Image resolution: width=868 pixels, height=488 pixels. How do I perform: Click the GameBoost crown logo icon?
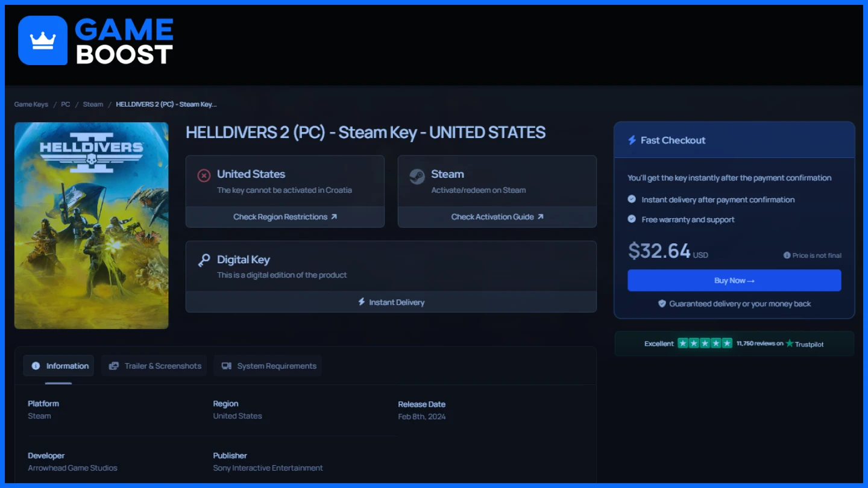(43, 40)
